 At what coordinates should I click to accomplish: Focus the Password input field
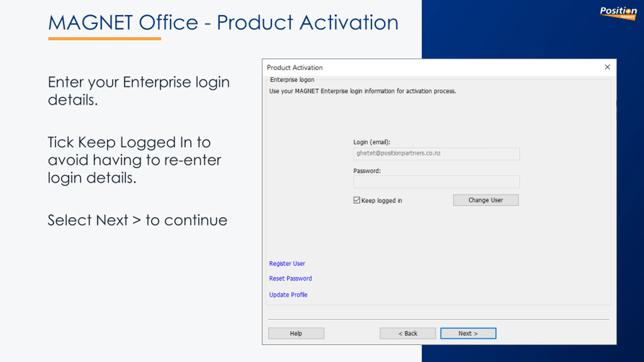tap(436, 182)
